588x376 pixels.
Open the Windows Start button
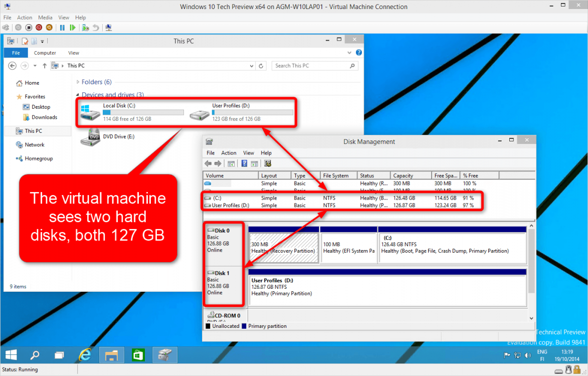(11, 355)
